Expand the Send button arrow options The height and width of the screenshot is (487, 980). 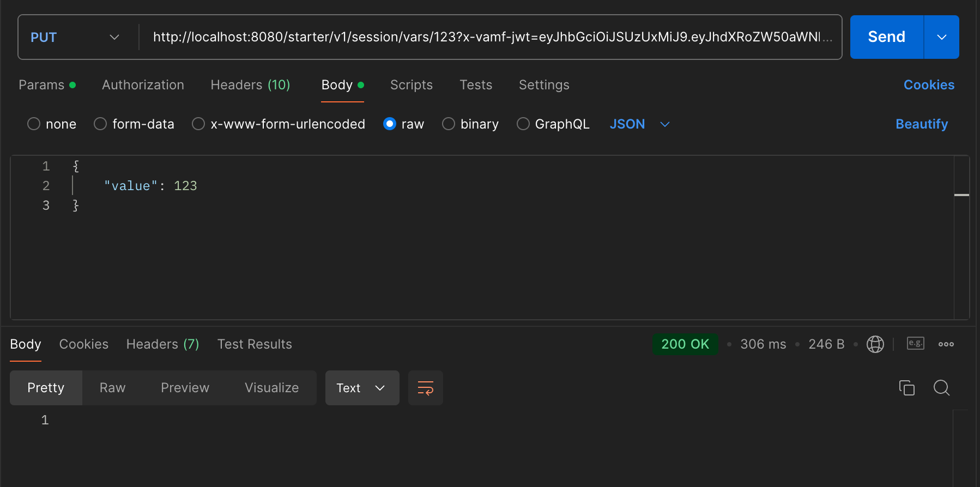(941, 37)
